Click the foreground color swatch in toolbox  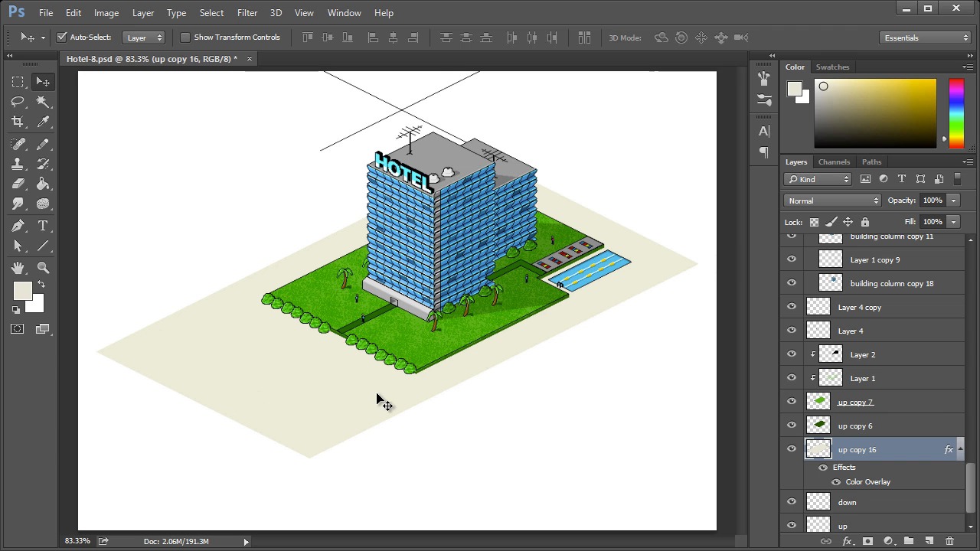tap(21, 290)
